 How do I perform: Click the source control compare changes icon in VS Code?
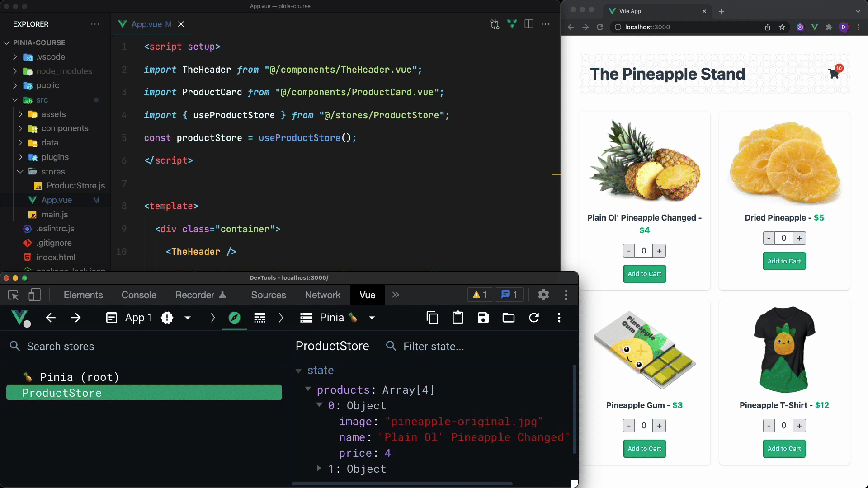click(495, 24)
